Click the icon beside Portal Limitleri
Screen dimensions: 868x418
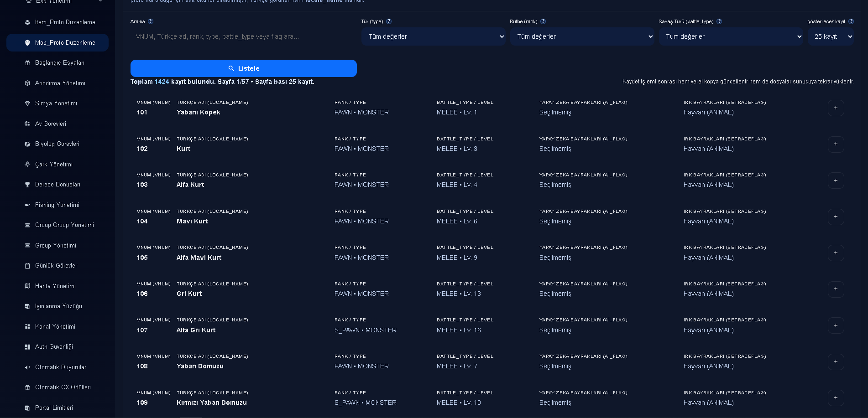(27, 408)
